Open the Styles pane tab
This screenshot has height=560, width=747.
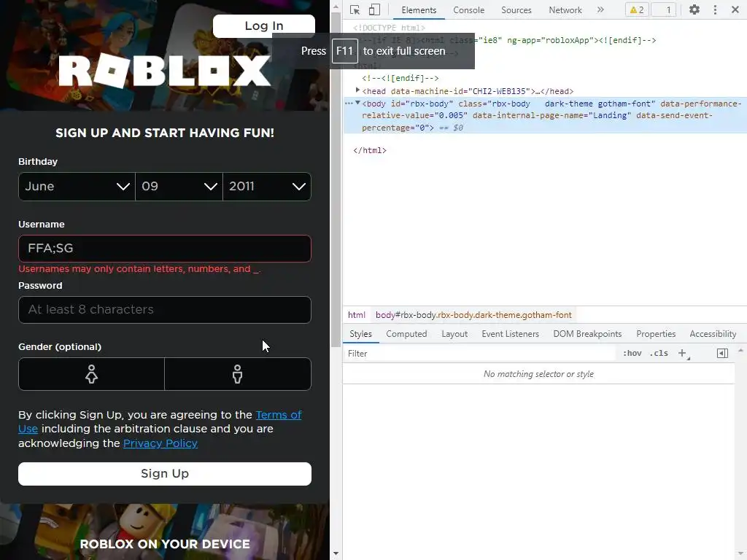[x=360, y=334]
